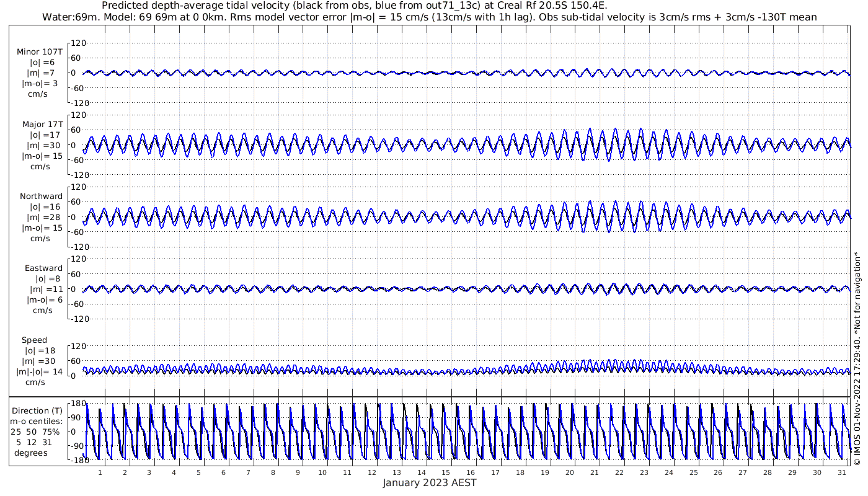The height and width of the screenshot is (496, 868).
Task: Click the day "20" label on the date axis
Action: [x=569, y=472]
